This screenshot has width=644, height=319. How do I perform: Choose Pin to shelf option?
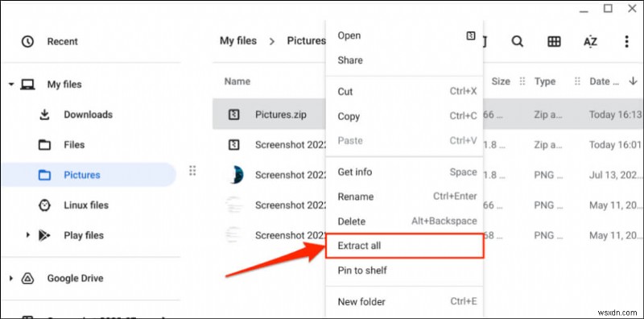[x=362, y=271]
